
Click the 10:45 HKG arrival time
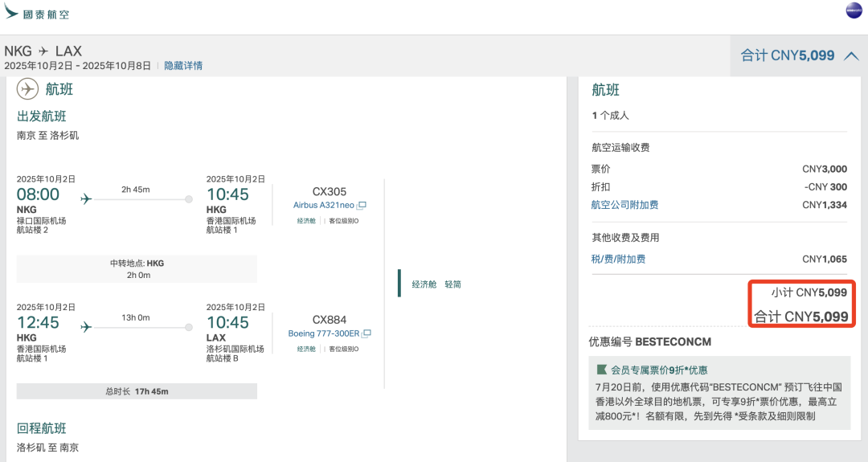pyautogui.click(x=227, y=194)
